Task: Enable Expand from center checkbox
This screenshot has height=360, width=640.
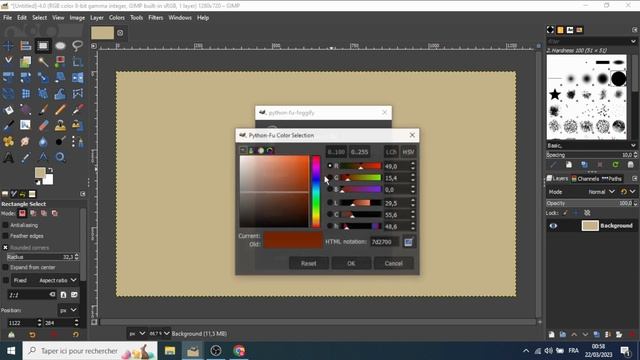Action: coord(5,267)
